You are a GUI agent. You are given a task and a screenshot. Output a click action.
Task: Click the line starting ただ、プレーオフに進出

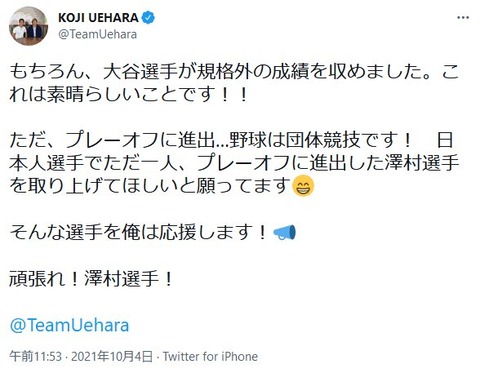pos(231,140)
